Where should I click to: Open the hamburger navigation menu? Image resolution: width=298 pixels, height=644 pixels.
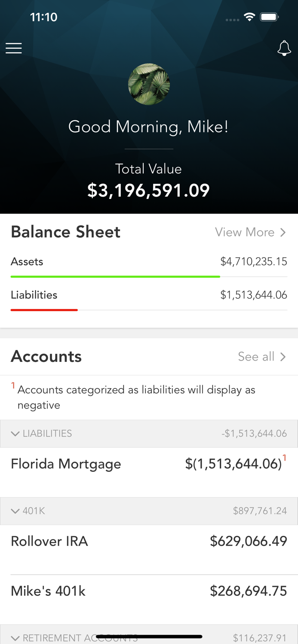[x=13, y=48]
